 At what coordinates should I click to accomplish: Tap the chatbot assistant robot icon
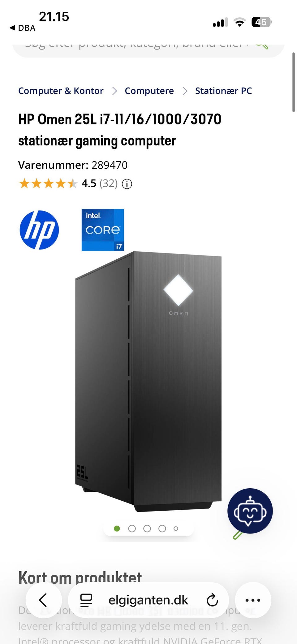coord(250,511)
